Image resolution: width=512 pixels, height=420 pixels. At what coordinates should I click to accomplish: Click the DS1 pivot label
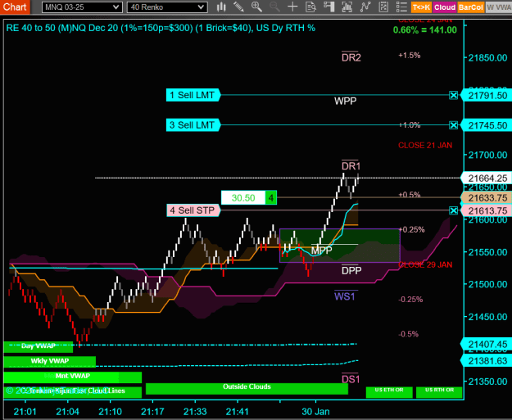351,379
